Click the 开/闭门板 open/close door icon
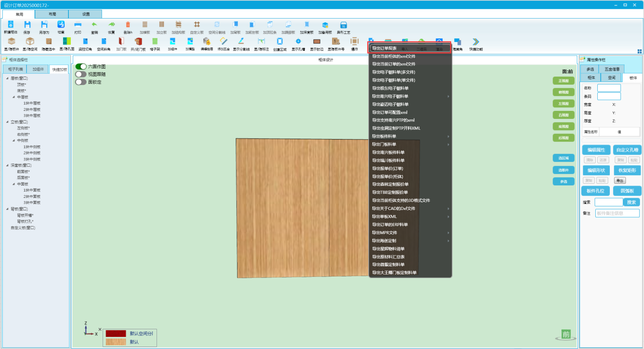The height and width of the screenshot is (349, 644). coord(138,42)
